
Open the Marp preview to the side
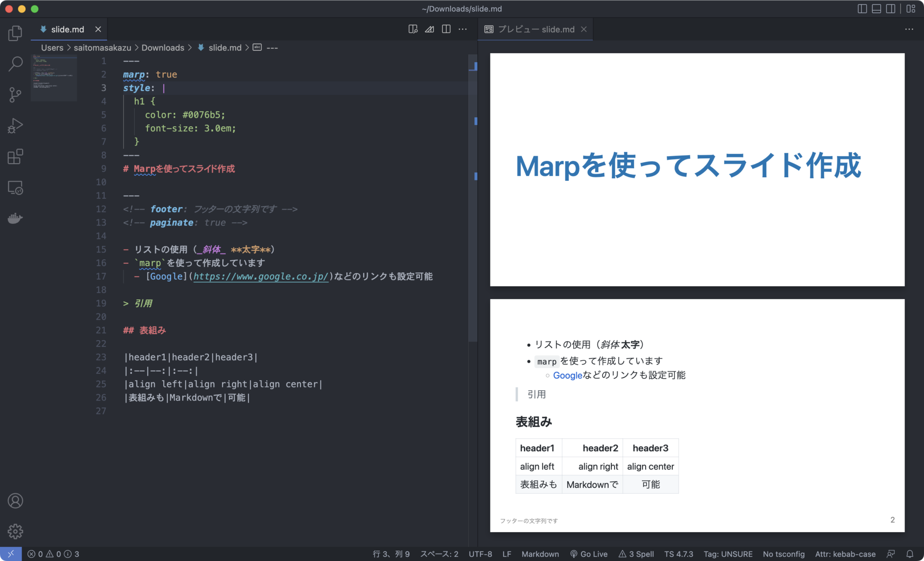tap(412, 29)
